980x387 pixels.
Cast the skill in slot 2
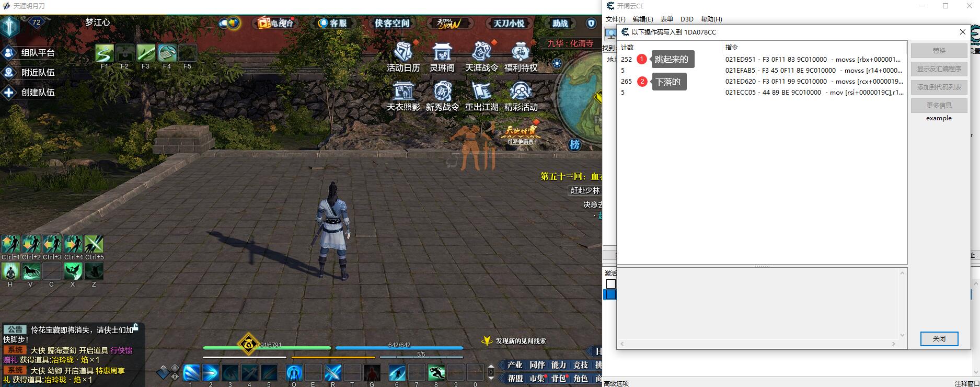pos(210,373)
